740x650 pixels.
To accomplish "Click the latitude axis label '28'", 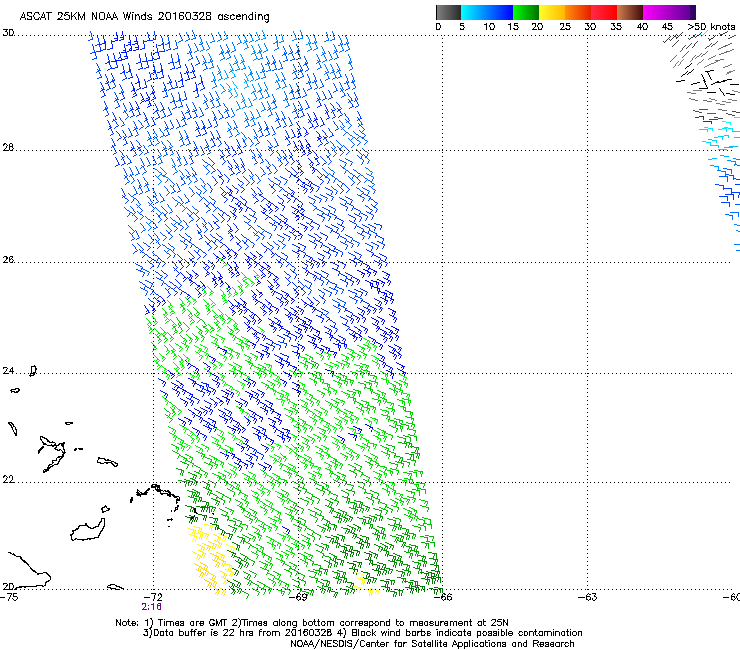I will (x=8, y=148).
